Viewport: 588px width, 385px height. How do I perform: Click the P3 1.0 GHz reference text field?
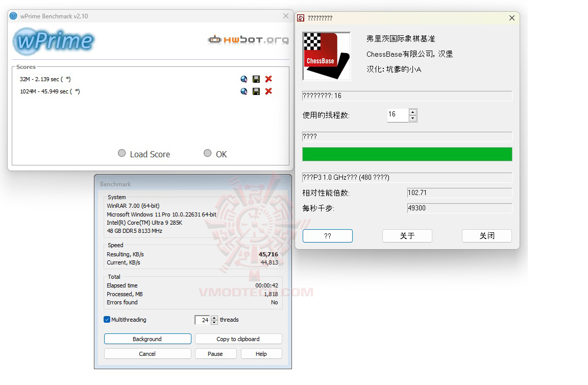point(407,178)
